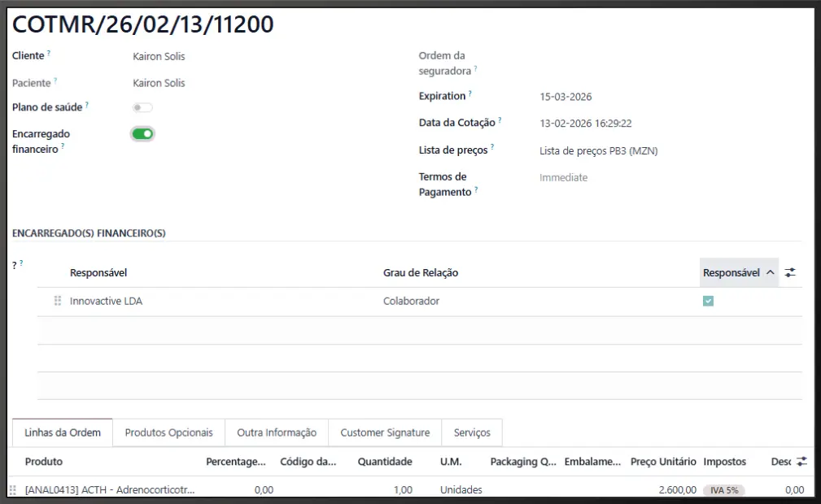Image resolution: width=821 pixels, height=504 pixels.
Task: Enable the Plano de saúde toggle
Action: tap(142, 107)
